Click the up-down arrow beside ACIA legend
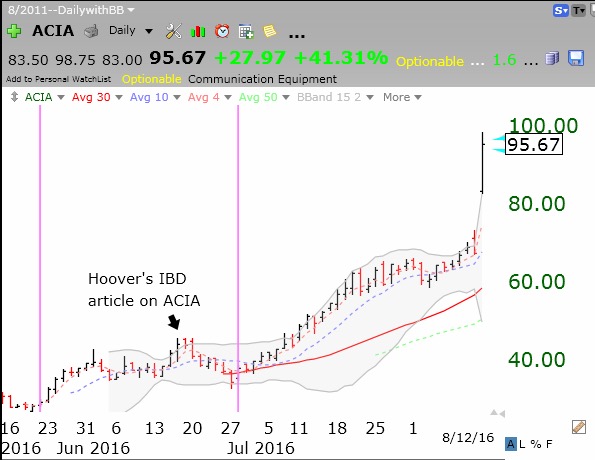Viewport: 595px width, 460px height. [x=14, y=97]
